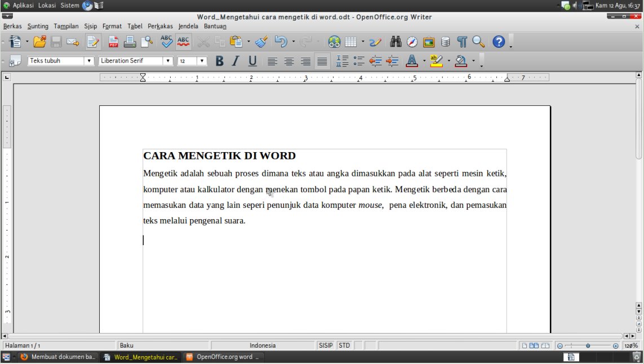Adjust the zoom slider in status bar
The image size is (644, 364).
pyautogui.click(x=588, y=345)
